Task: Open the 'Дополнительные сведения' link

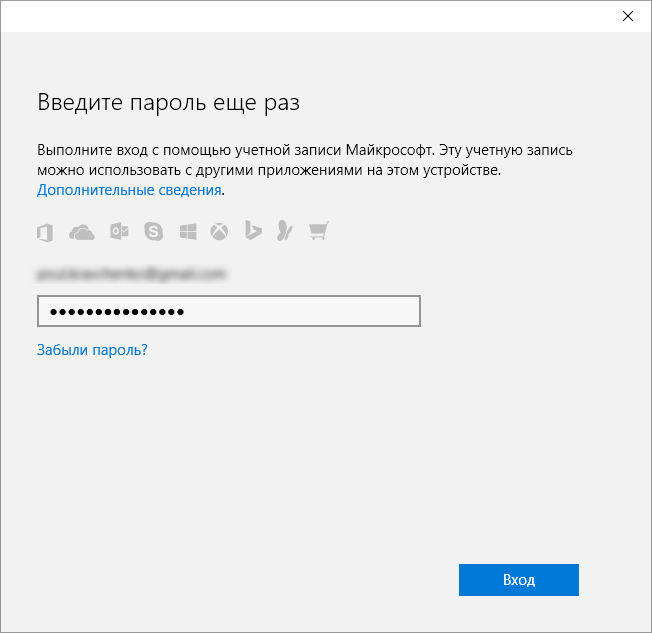Action: coord(129,190)
